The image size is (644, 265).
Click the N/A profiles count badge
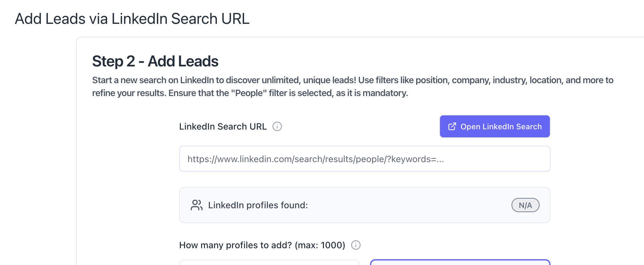pos(525,205)
